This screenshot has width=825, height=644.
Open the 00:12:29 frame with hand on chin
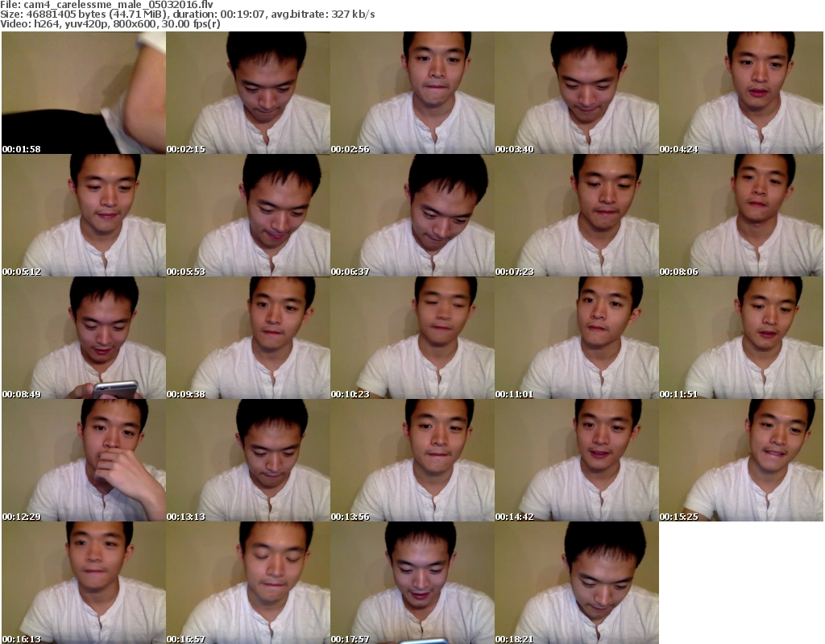[x=84, y=460]
